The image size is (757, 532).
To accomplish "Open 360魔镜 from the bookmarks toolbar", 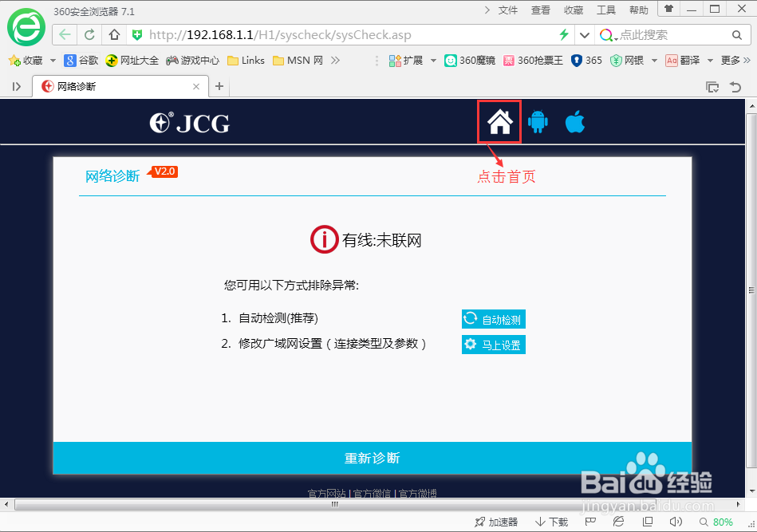I will (470, 59).
